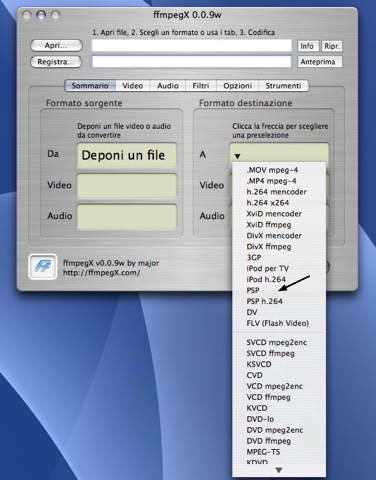
Task: Click the source Video info box
Action: (127, 186)
